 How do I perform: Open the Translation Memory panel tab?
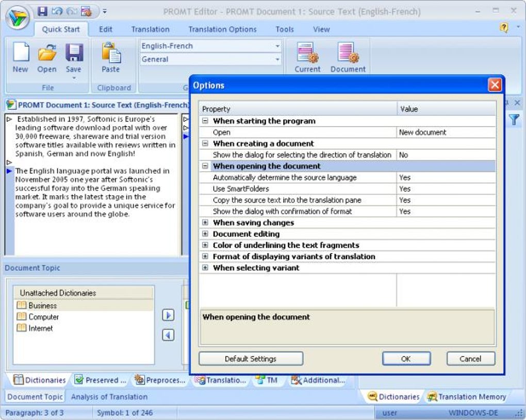(x=467, y=397)
